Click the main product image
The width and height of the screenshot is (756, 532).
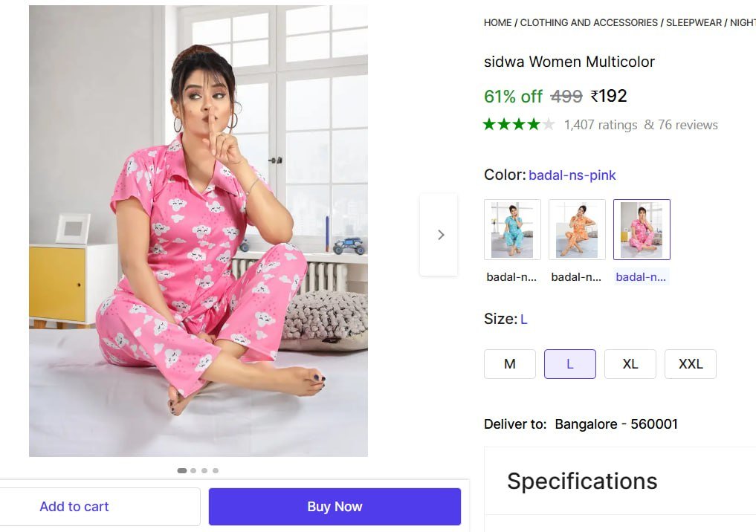(198, 230)
